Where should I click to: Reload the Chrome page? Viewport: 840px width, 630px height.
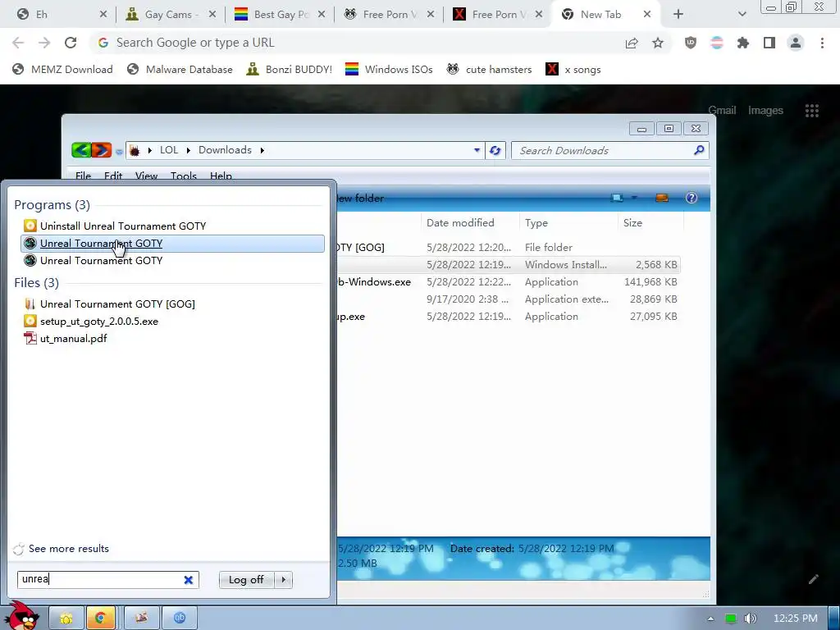71,43
